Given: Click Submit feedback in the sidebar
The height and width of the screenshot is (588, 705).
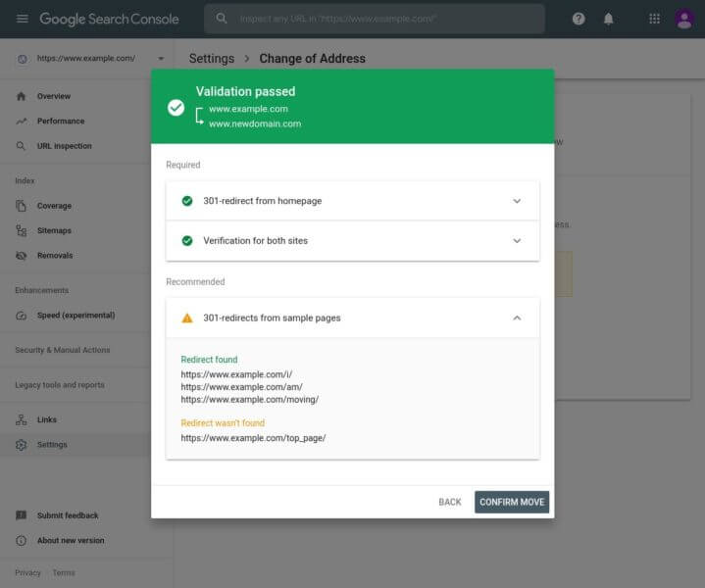Looking at the screenshot, I should (x=68, y=515).
